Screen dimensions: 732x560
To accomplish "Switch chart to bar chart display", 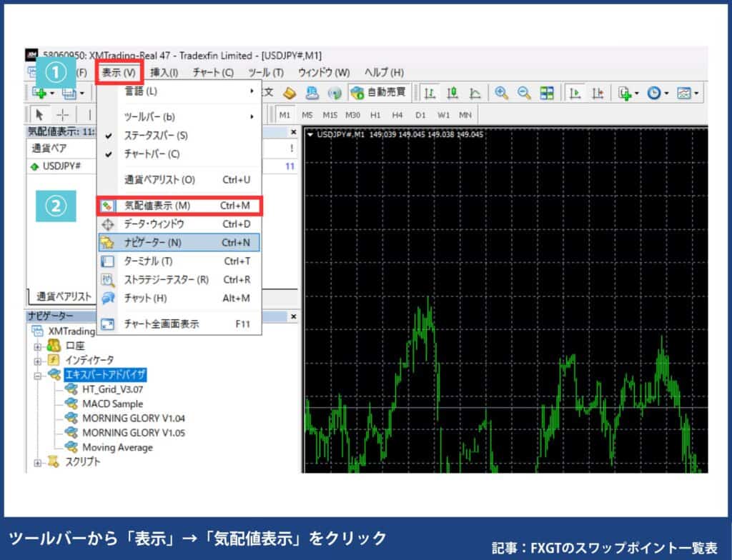I will pyautogui.click(x=429, y=93).
